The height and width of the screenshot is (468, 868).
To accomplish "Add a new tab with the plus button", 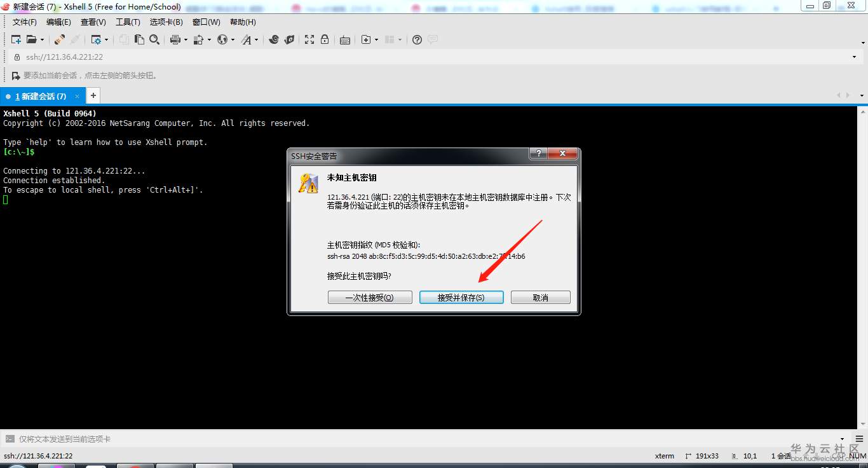I will click(93, 95).
